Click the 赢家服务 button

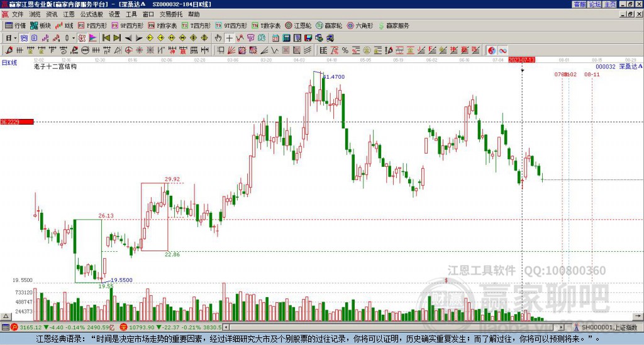(394, 25)
